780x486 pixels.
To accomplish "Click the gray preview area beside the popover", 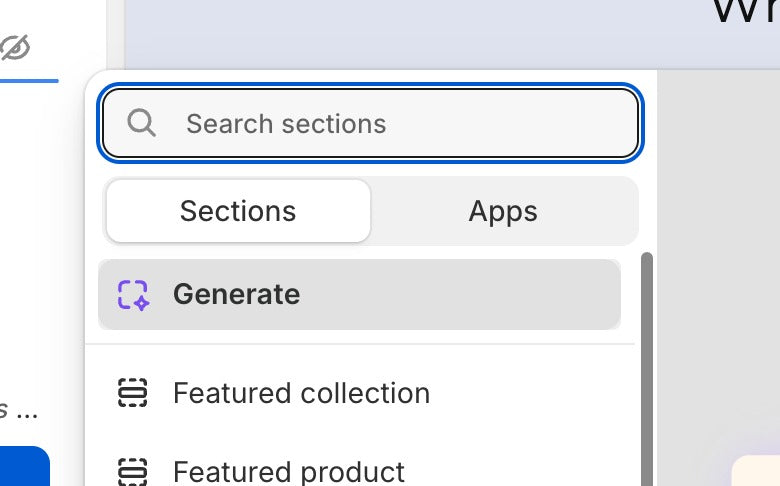I will click(x=718, y=270).
